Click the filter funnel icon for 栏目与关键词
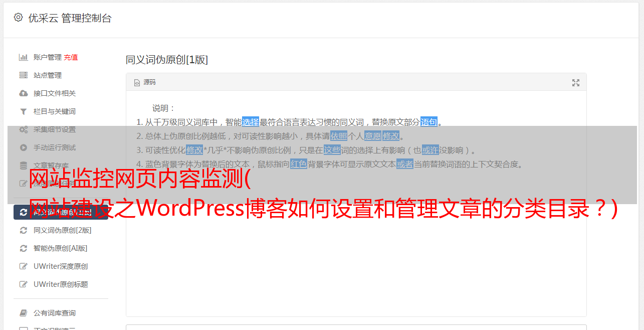This screenshot has height=330, width=644. tap(23, 111)
